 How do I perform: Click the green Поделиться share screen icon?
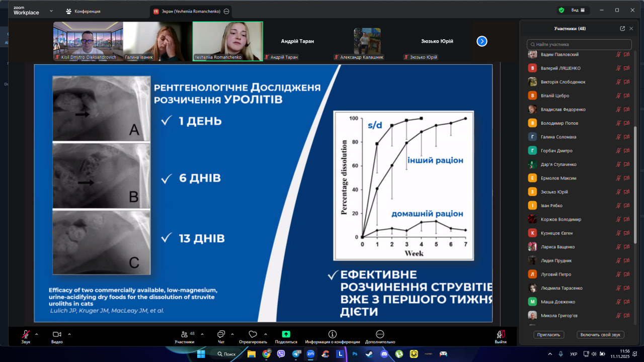click(286, 335)
